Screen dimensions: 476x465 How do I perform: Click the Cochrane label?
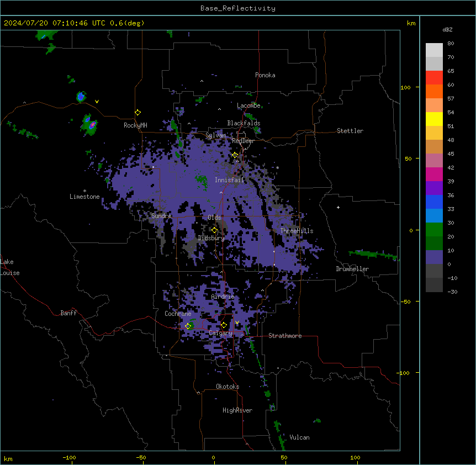click(178, 314)
